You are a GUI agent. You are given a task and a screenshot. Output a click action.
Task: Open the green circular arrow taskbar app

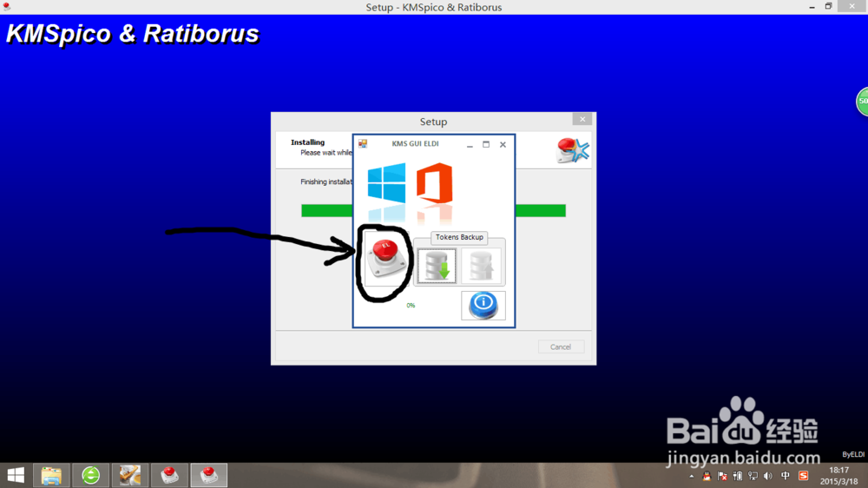91,475
